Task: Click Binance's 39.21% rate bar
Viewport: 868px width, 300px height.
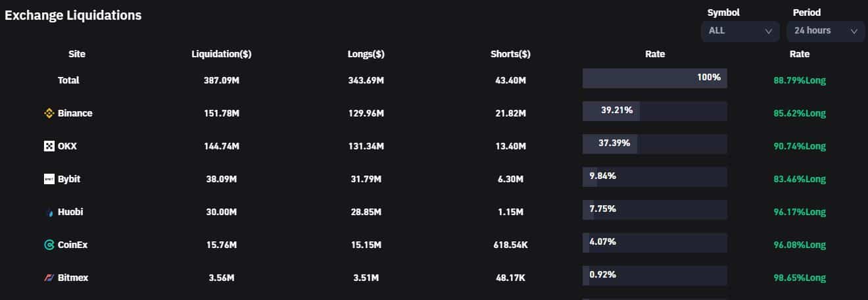Action: (654, 111)
